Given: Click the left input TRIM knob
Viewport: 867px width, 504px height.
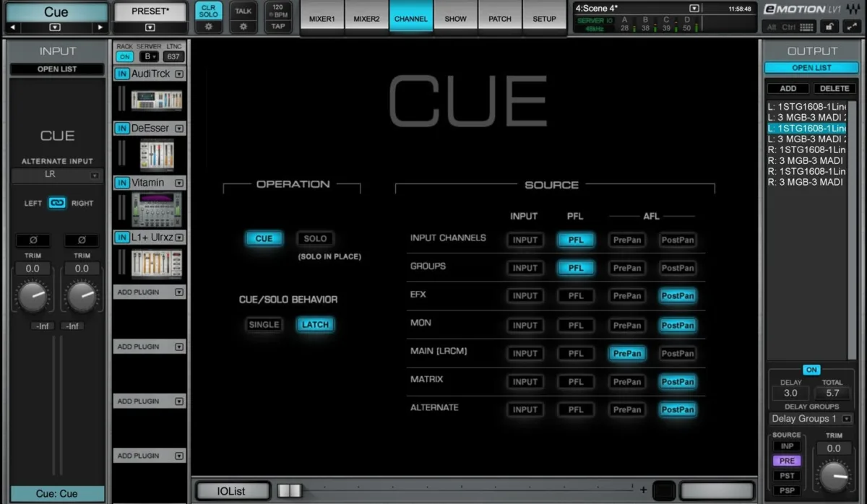Looking at the screenshot, I should (33, 296).
